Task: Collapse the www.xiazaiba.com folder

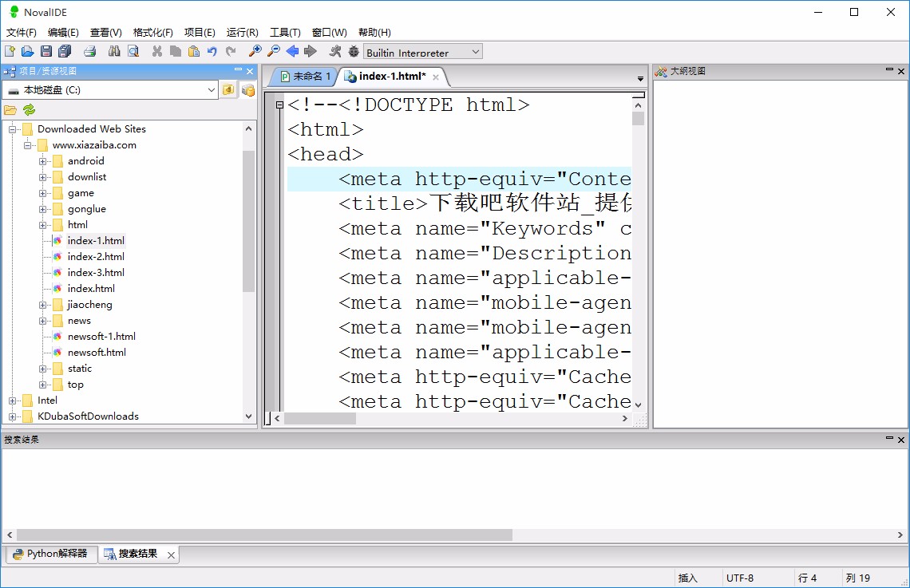Action: pyautogui.click(x=27, y=145)
